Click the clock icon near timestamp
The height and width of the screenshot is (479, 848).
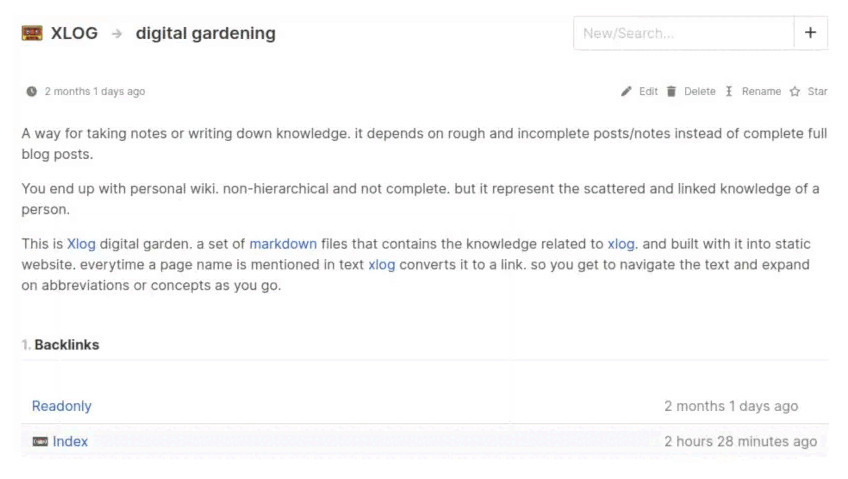click(x=32, y=91)
